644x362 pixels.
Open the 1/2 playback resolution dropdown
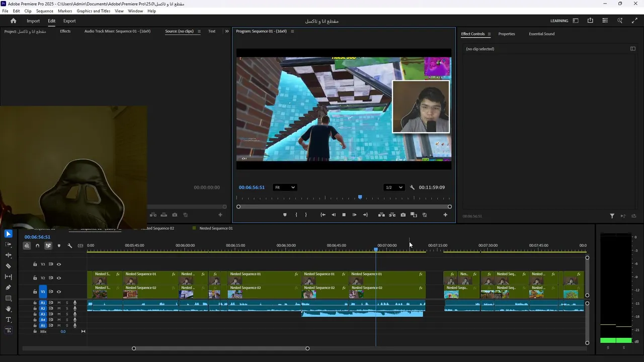[x=394, y=188]
